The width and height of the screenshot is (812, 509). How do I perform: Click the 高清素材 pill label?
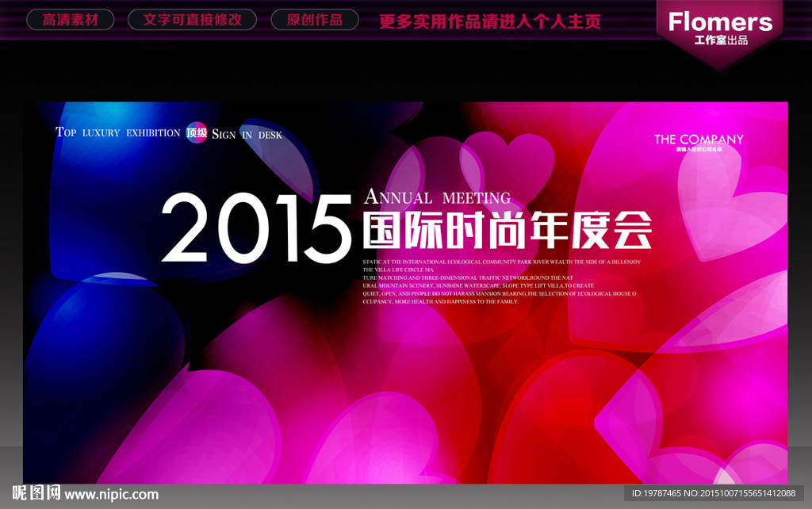[70, 20]
